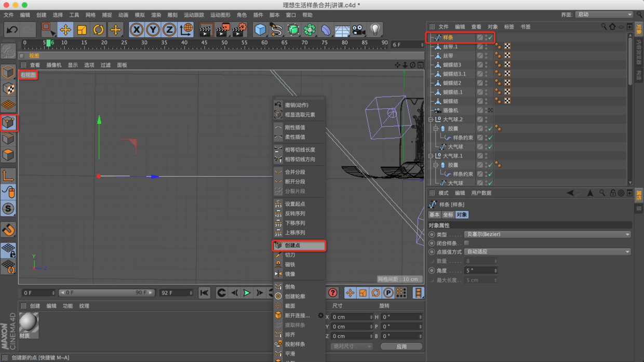
Task: Click the 0 F to 90 F range slider
Action: coord(106,293)
